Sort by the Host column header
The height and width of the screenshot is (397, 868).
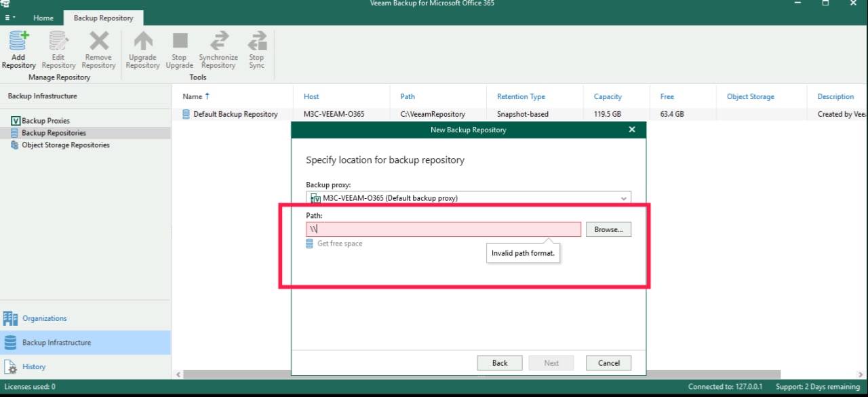(x=311, y=96)
